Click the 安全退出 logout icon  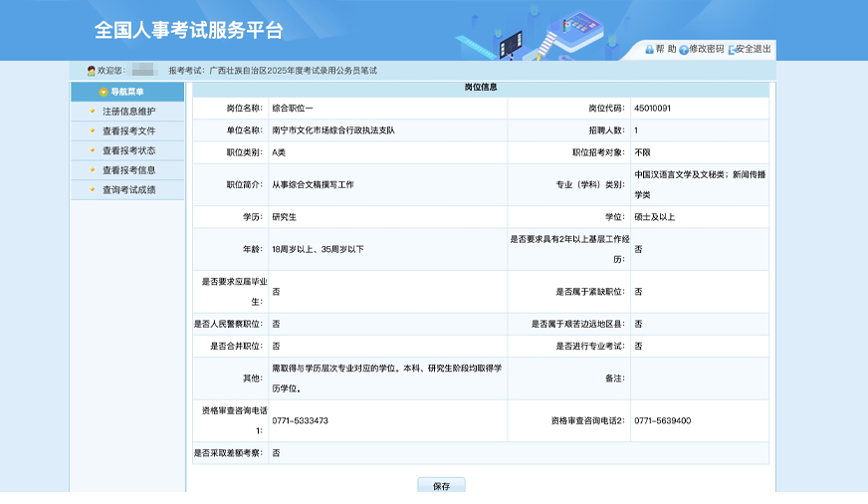[x=733, y=50]
